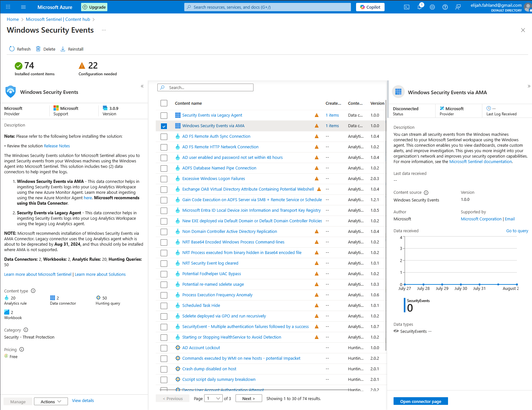Viewport: 532px width, 410px height.
Task: Check Potential Fodhelper UAC Bypass checkbox
Action: (x=164, y=274)
